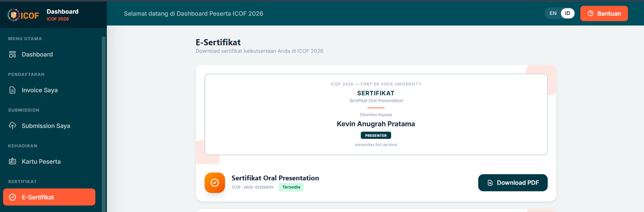This screenshot has height=212, width=644.
Task: Go to the Dashboard menu item
Action: (37, 54)
